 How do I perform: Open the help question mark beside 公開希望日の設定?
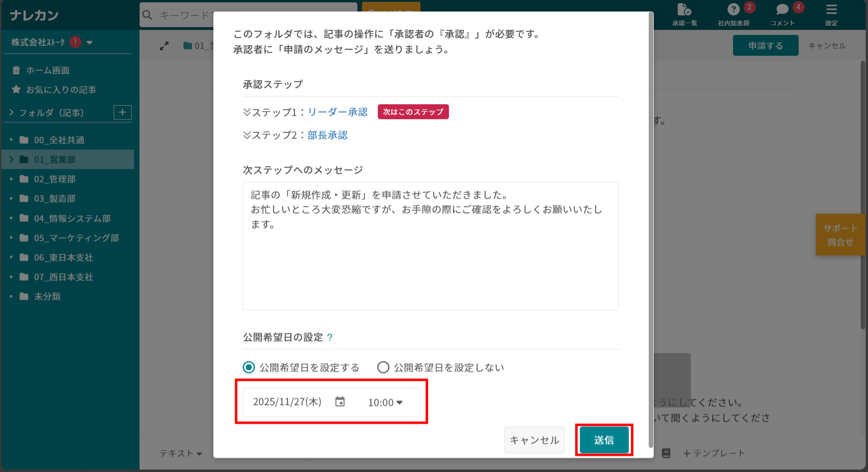(x=330, y=337)
